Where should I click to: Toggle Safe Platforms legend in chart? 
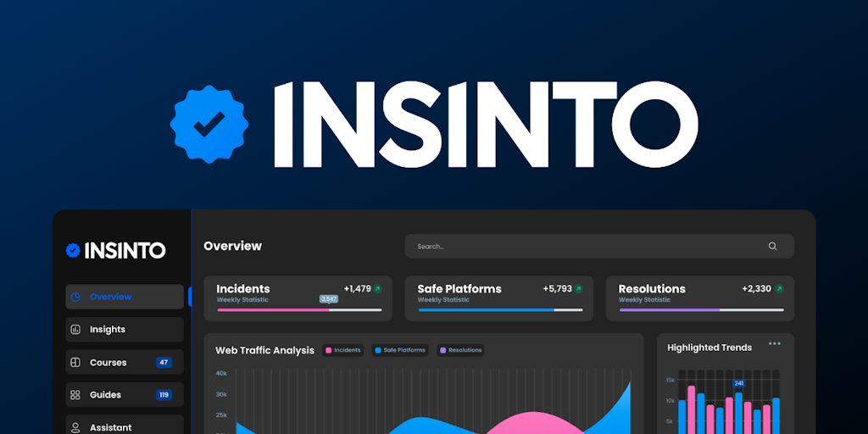pyautogui.click(x=400, y=350)
